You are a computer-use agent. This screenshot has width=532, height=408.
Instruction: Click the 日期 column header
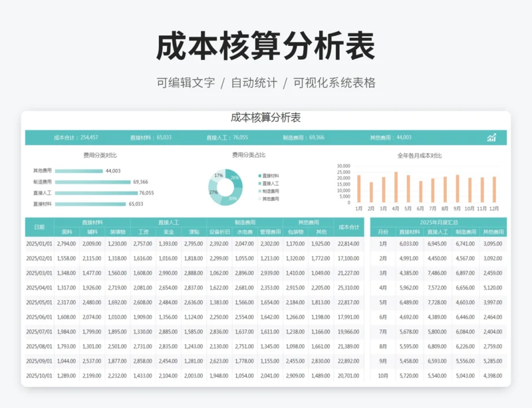39,227
